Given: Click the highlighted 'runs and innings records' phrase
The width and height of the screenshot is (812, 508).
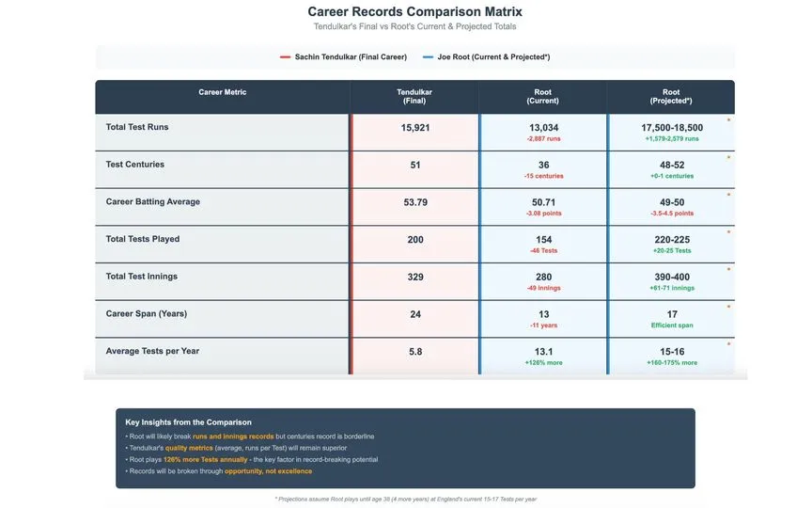Looking at the screenshot, I should pos(233,437).
